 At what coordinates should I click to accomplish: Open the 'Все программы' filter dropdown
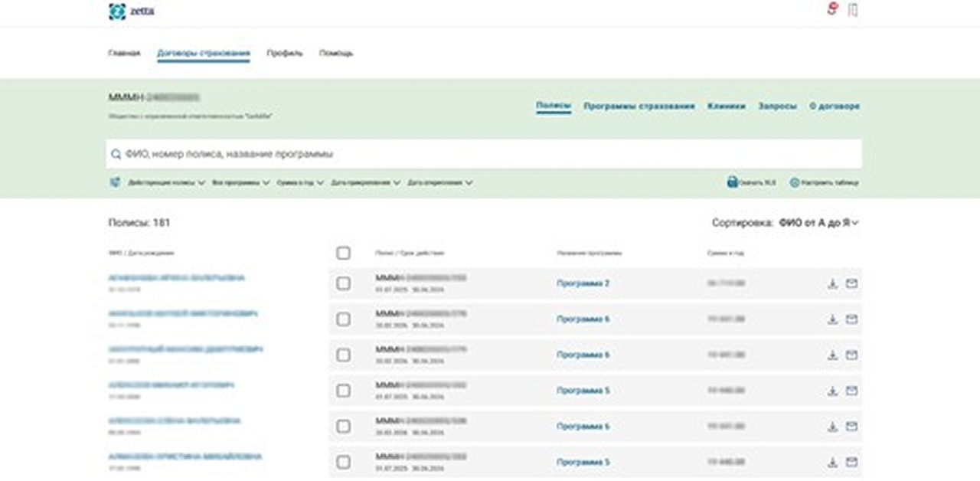tap(241, 183)
